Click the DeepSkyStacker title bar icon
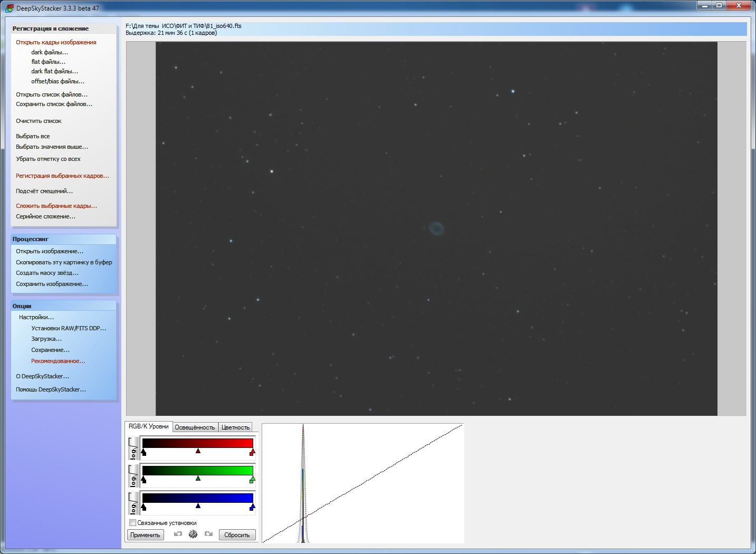This screenshot has width=756, height=554. click(9, 8)
